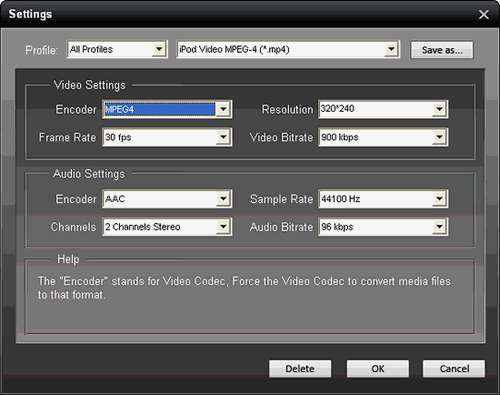This screenshot has width=500, height=395.
Task: Open the All Profiles category dropdown arrow
Action: (x=159, y=49)
